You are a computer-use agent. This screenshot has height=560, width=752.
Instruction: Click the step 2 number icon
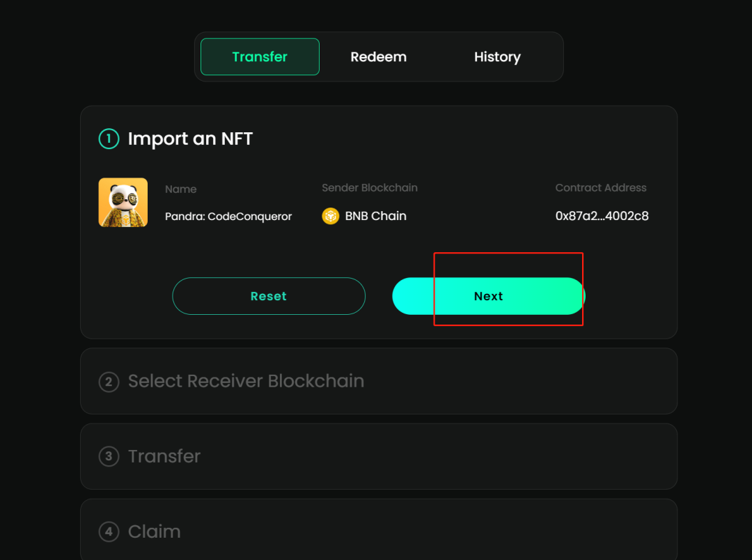109,382
